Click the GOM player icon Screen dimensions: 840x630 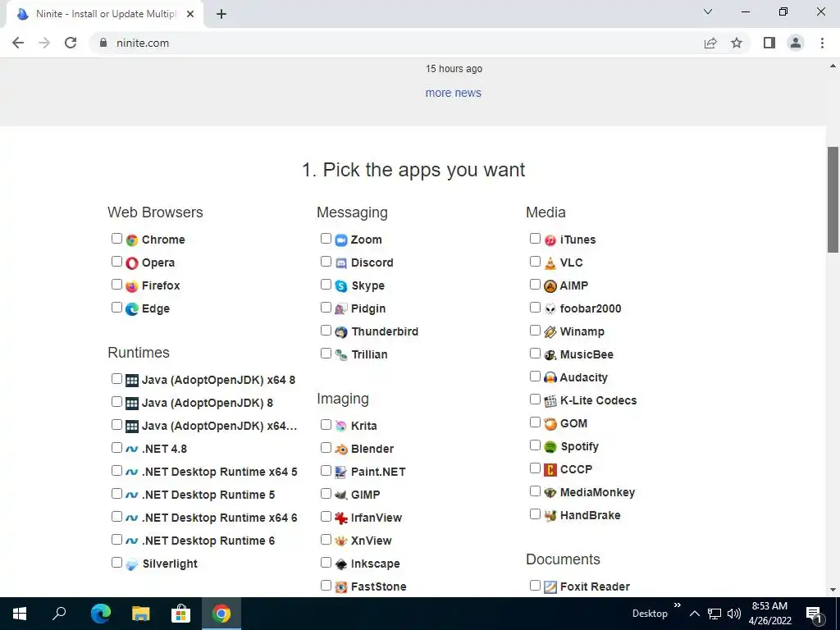(550, 424)
